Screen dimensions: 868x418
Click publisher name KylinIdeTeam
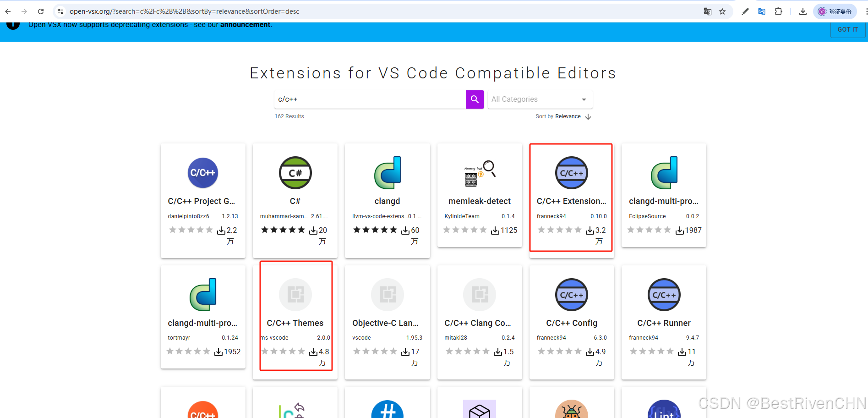[462, 216]
